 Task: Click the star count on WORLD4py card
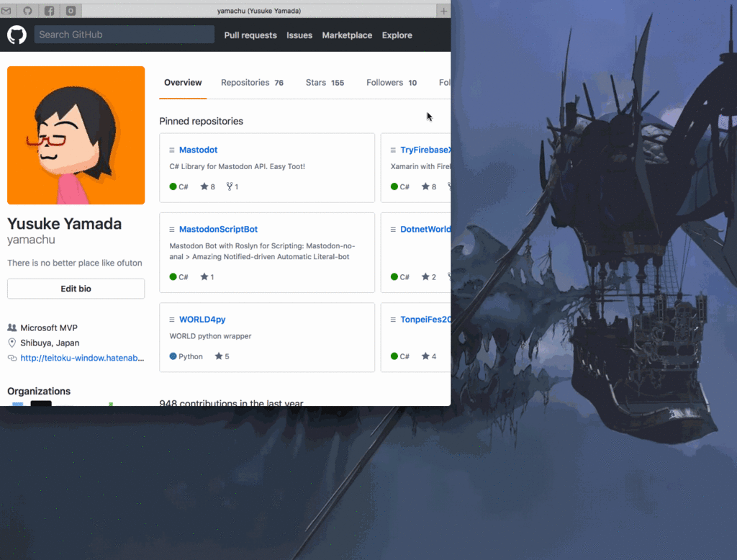[x=222, y=356]
